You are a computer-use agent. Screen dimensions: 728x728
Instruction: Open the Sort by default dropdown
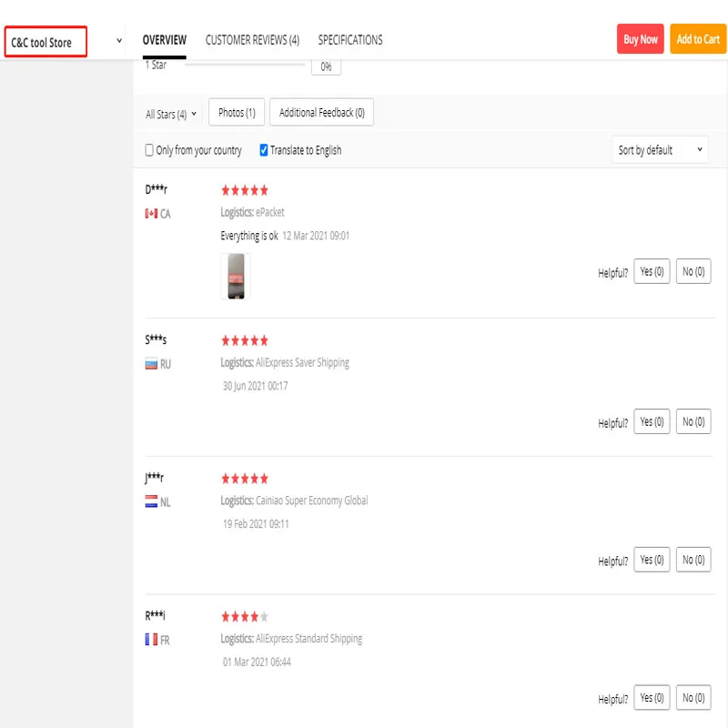(661, 150)
